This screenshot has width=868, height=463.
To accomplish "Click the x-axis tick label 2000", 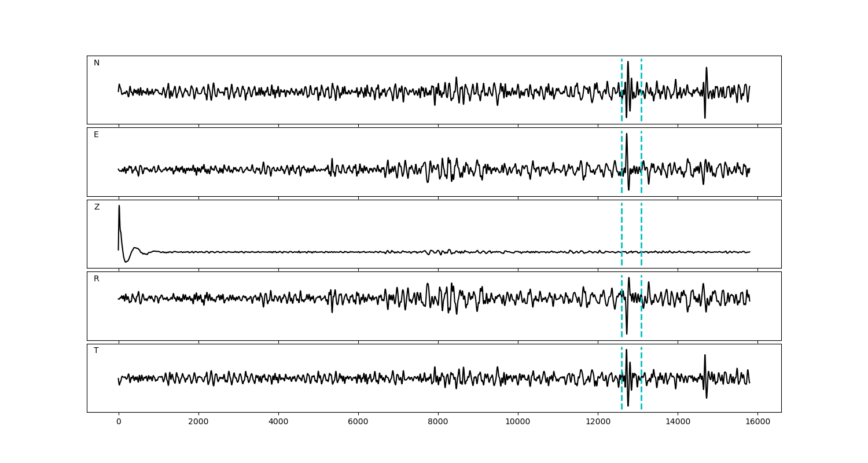I will (x=198, y=422).
